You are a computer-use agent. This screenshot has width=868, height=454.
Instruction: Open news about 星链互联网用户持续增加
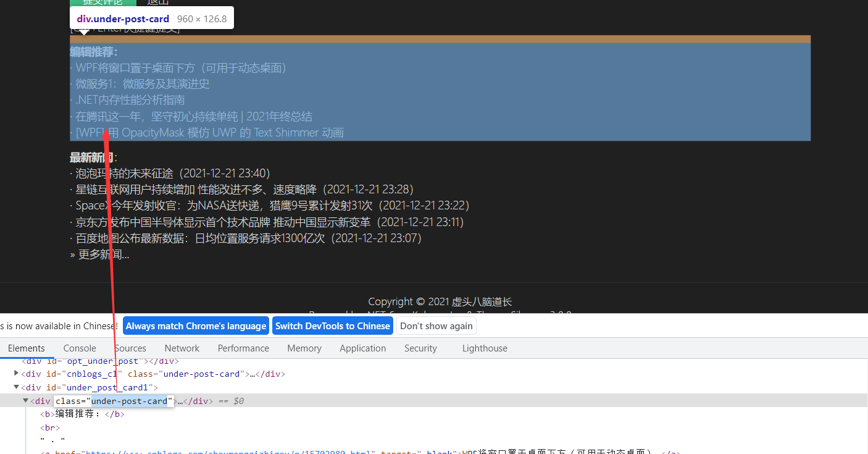pyautogui.click(x=196, y=190)
